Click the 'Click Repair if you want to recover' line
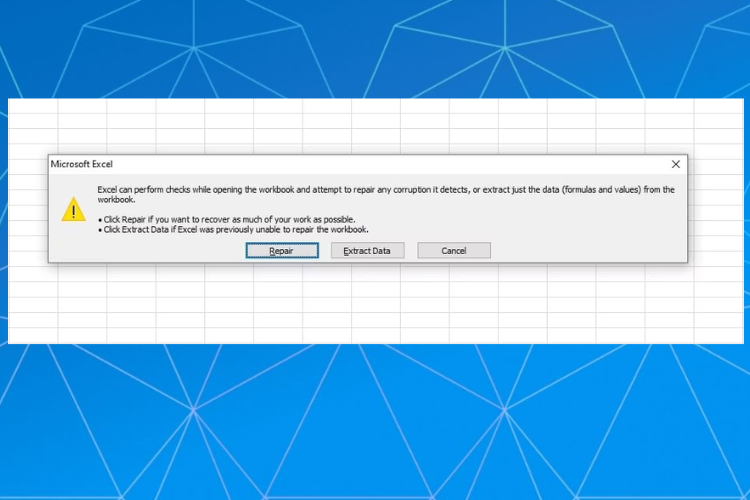This screenshot has height=500, width=750. pos(227,220)
